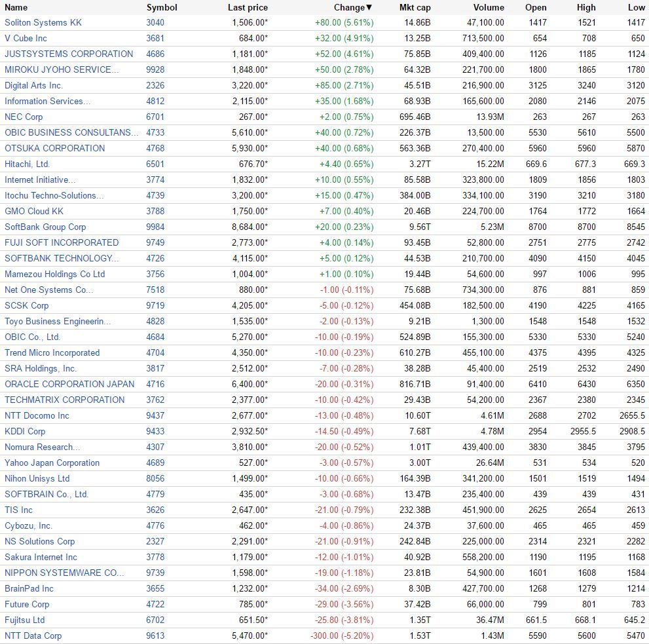This screenshot has height=644, width=649.
Task: Open Sakura Internet Inc link
Action: pyautogui.click(x=41, y=558)
